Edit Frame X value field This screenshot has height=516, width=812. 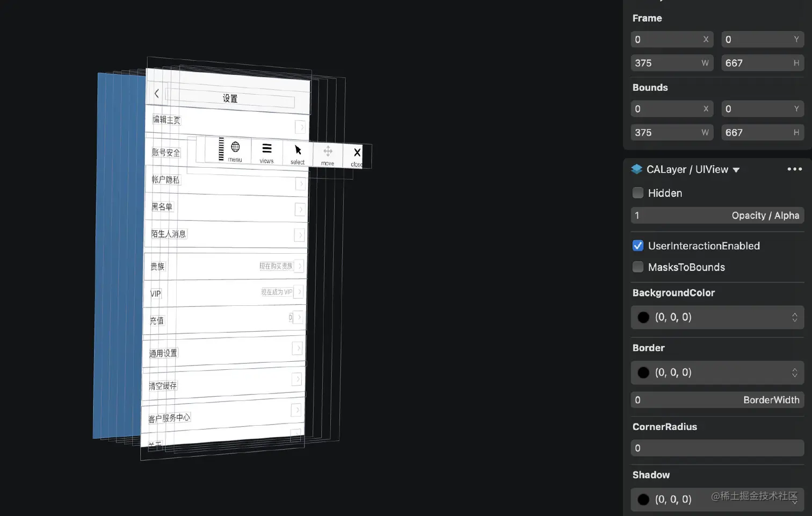pyautogui.click(x=672, y=39)
